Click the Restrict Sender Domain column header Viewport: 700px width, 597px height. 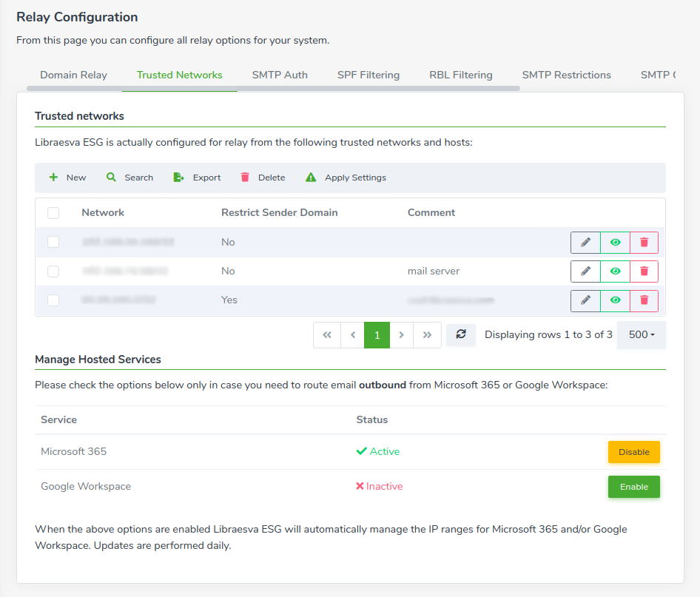tap(280, 213)
